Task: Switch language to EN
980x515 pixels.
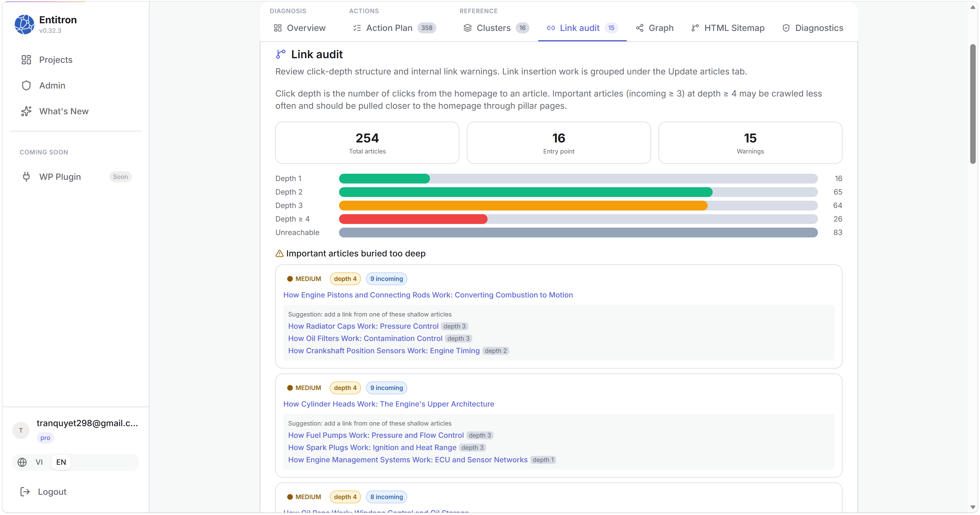Action: (61, 462)
